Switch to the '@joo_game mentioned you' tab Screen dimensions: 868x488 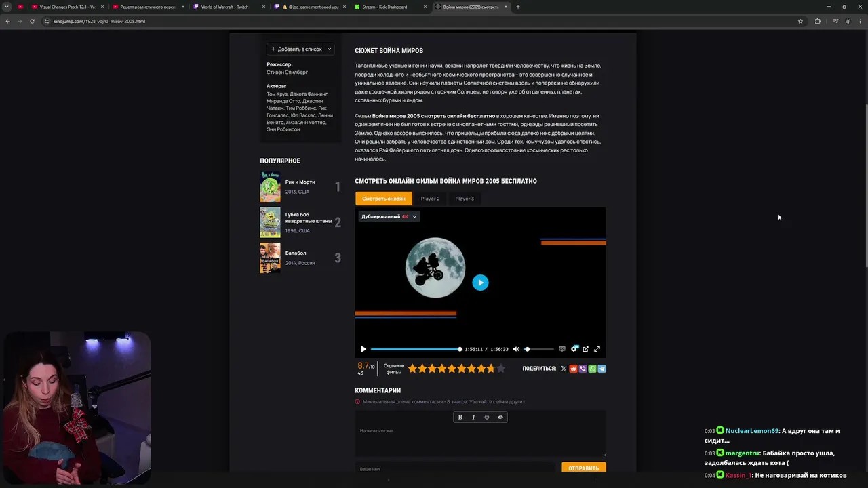coord(309,7)
